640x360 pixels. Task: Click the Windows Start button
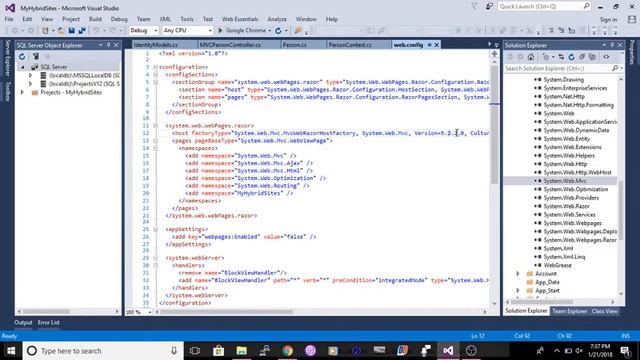coord(11,351)
